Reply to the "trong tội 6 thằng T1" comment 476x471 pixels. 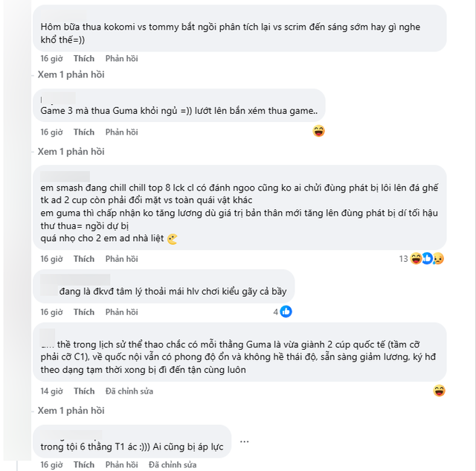(121, 464)
